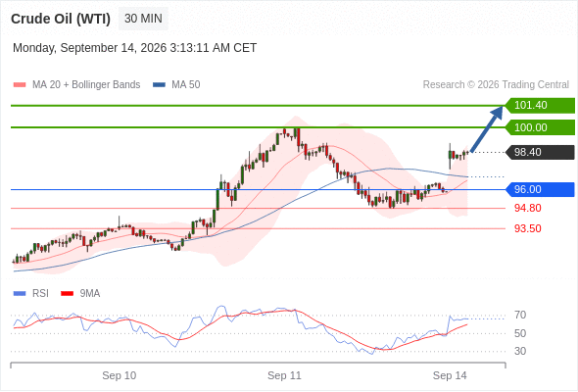The image size is (578, 392).
Task: Click the 'MA 50' legend label
Action: click(x=186, y=85)
